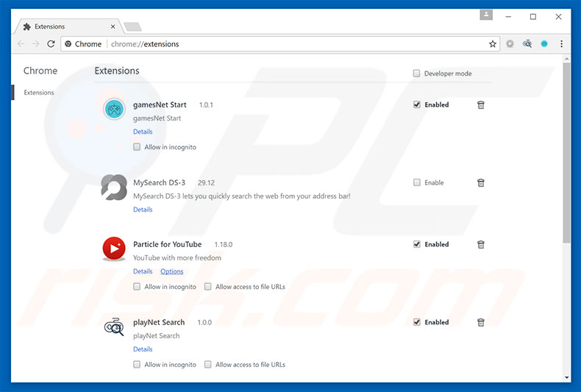Go back using the back arrow
This screenshot has width=581, height=392.
(x=21, y=44)
